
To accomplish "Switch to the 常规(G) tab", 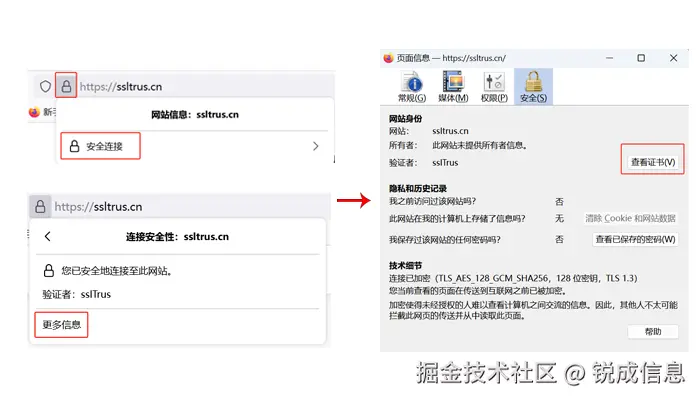I will 412,87.
